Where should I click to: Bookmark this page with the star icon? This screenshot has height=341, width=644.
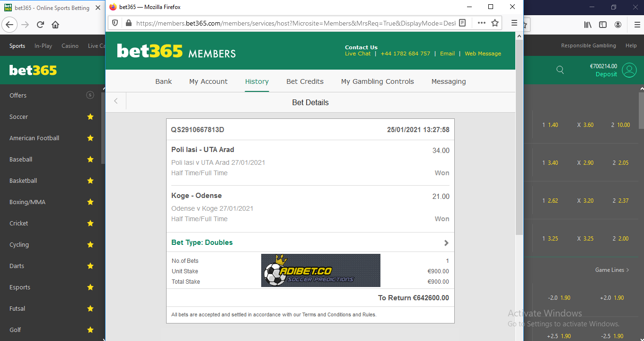(x=495, y=23)
